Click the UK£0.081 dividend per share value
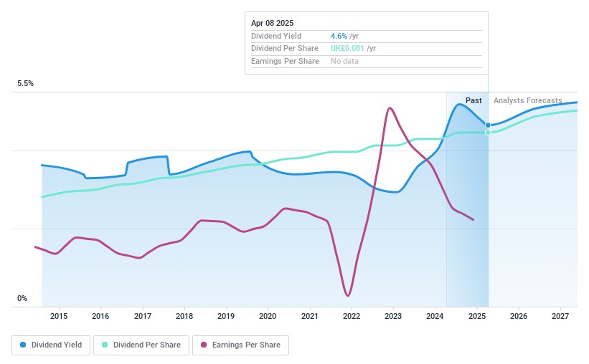Viewport: 589px width, 364px height. (x=347, y=49)
